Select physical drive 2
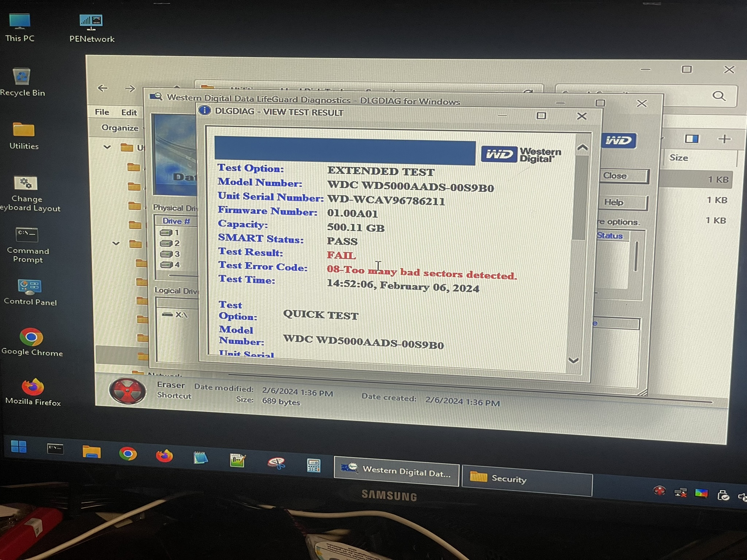The width and height of the screenshot is (747, 560). [170, 243]
